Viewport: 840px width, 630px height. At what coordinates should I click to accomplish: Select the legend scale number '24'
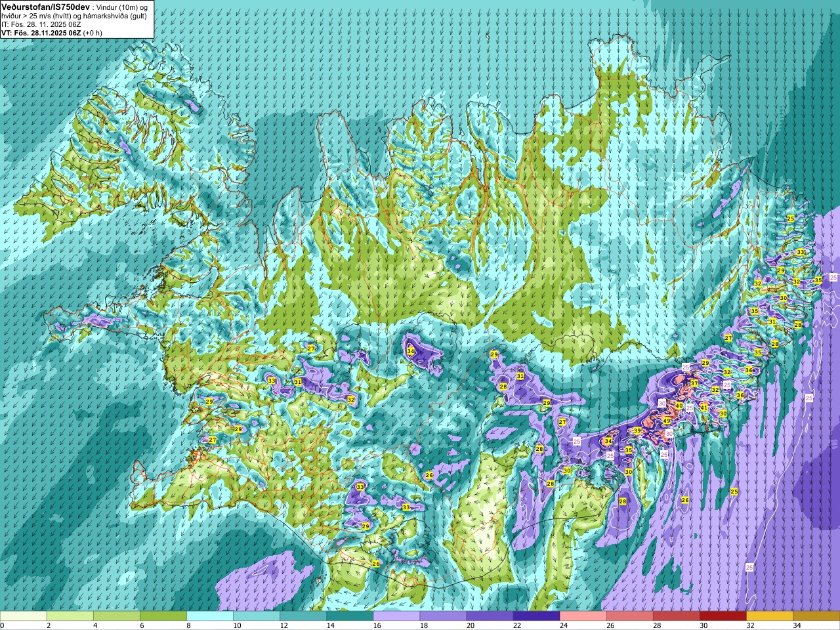coord(564,625)
